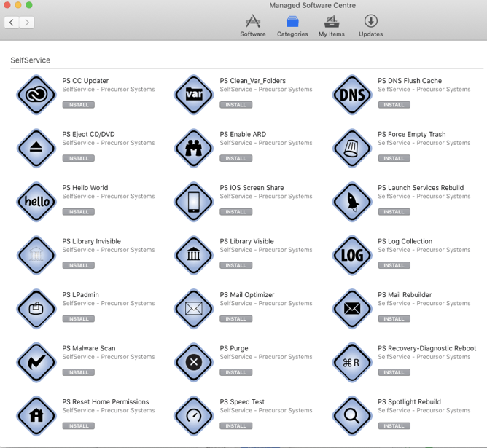
Task: Install PS Eject CD/DVD
Action: pos(78,158)
